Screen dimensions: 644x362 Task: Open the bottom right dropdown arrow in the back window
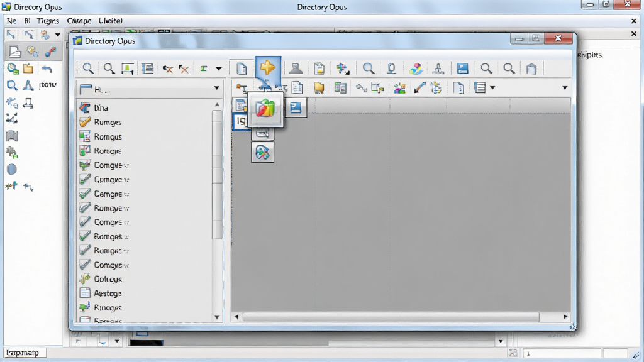tap(501, 341)
